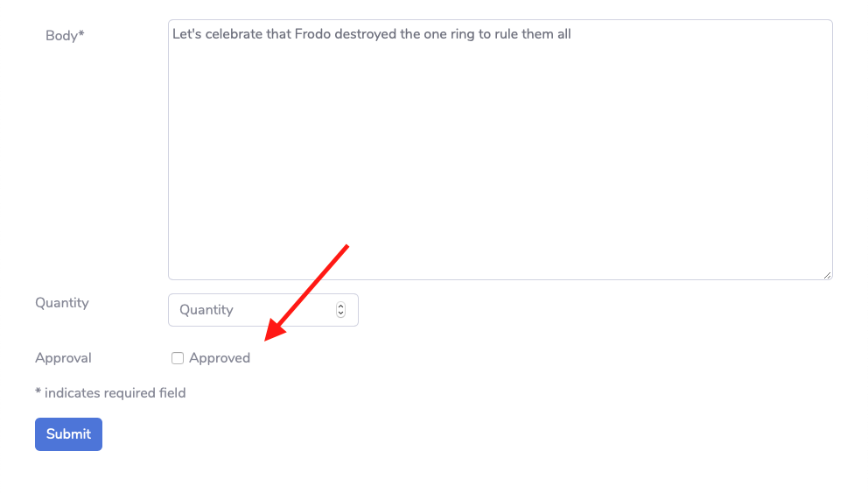Increase Quantity with the stepper up arrow
Image resolution: width=868 pixels, height=493 pixels.
pos(340,306)
